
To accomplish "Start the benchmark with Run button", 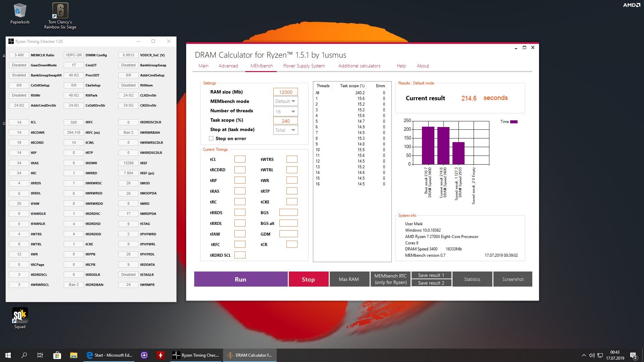I will 240,279.
